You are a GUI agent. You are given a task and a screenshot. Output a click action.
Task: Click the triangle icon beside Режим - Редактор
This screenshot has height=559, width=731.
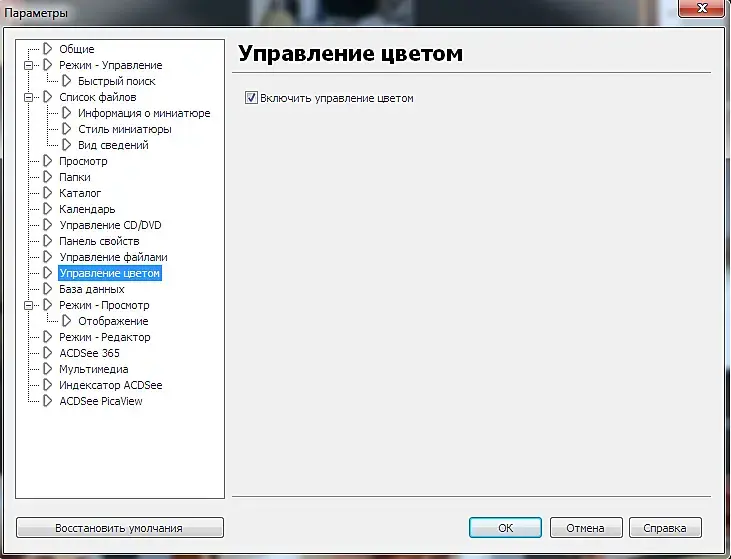tap(48, 337)
